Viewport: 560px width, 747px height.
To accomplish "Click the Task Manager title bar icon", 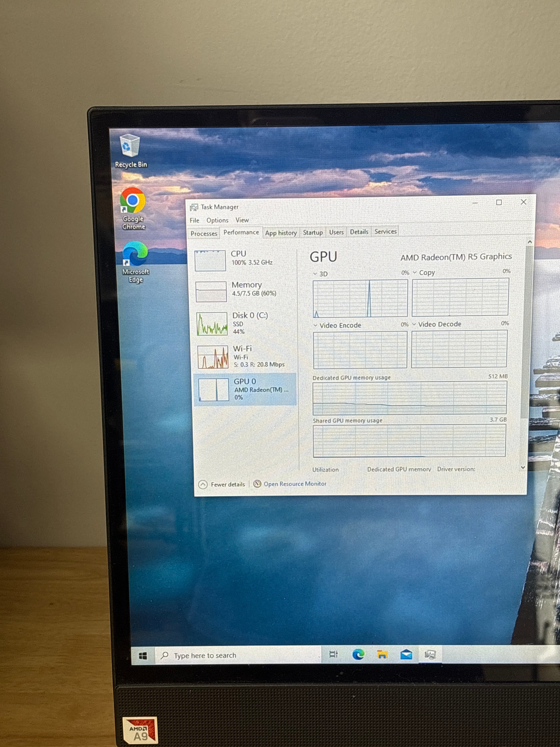I will pos(194,207).
